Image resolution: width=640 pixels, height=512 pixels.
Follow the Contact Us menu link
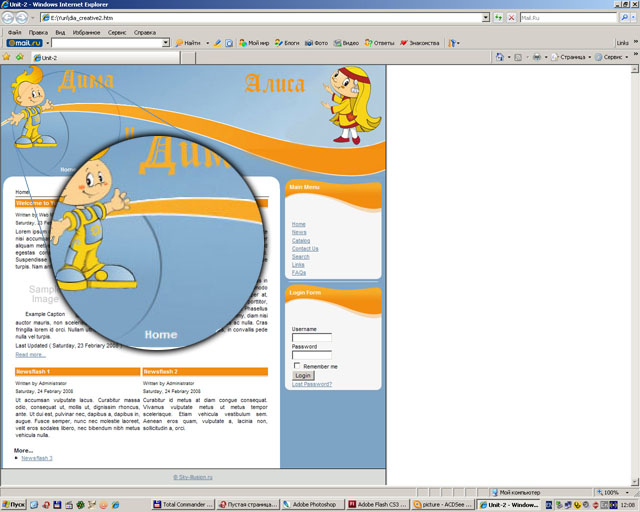click(305, 249)
